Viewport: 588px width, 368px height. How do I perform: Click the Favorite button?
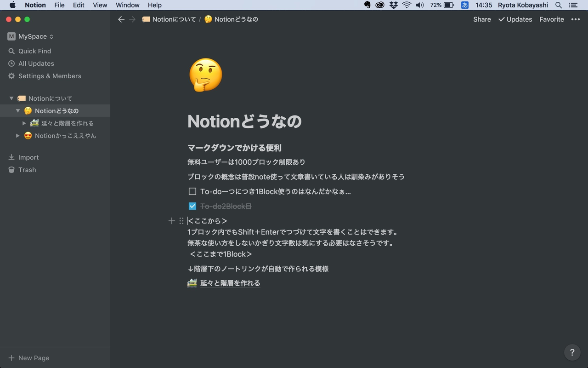pyautogui.click(x=552, y=19)
